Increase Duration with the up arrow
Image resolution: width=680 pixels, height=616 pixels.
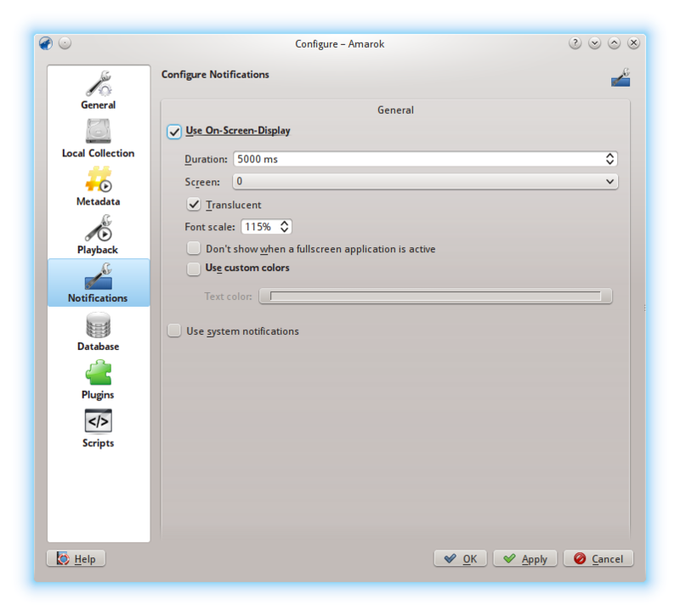coord(609,155)
